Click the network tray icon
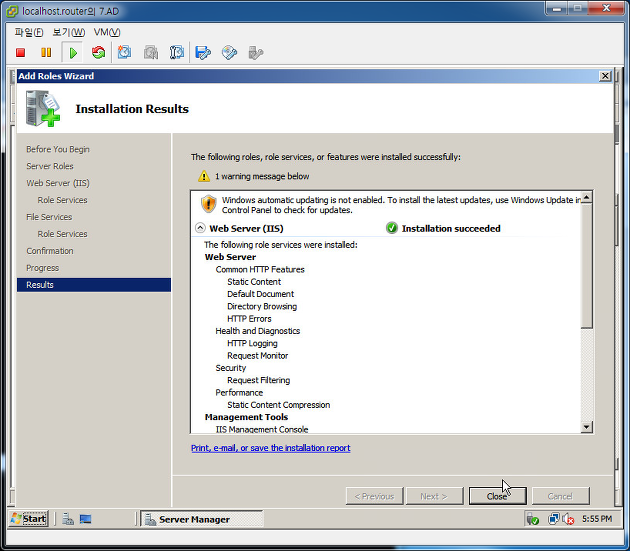 [554, 519]
